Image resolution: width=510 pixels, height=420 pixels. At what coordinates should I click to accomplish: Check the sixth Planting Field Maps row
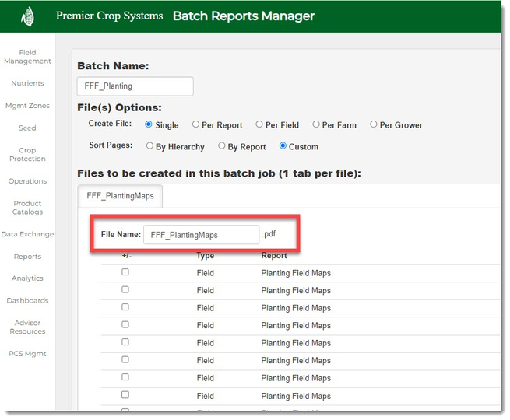click(125, 359)
